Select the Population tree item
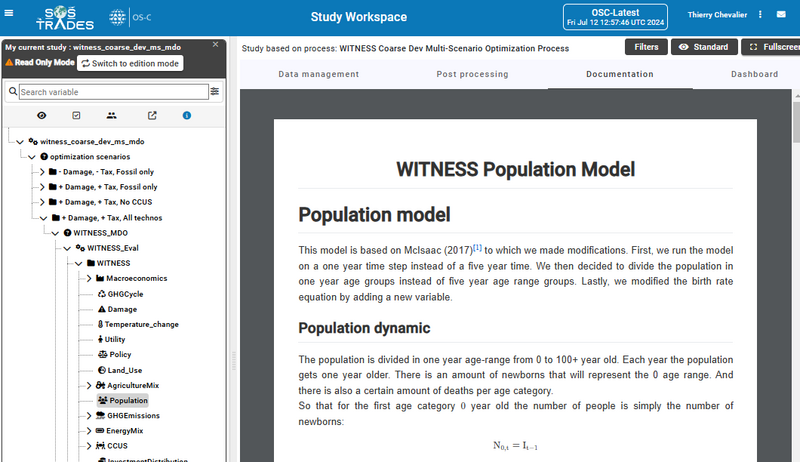The image size is (800, 462). (123, 400)
